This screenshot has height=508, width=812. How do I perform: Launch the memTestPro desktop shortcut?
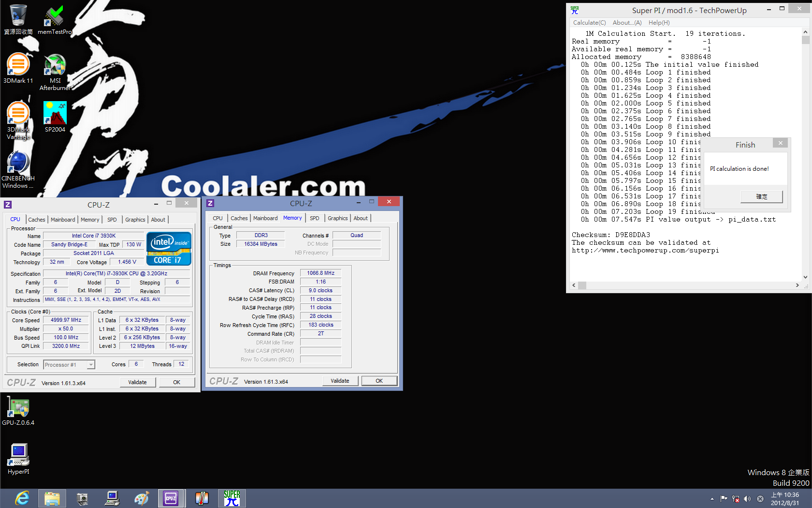[55, 19]
